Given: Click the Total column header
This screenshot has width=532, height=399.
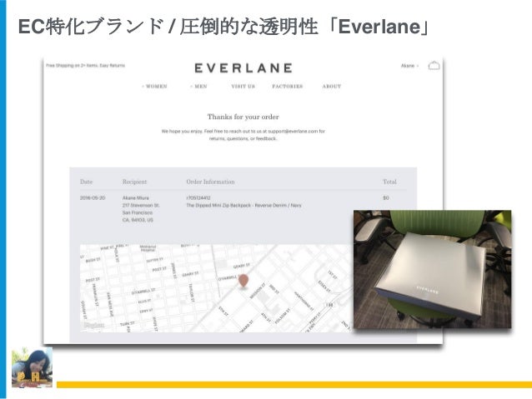Looking at the screenshot, I should pyautogui.click(x=389, y=182).
